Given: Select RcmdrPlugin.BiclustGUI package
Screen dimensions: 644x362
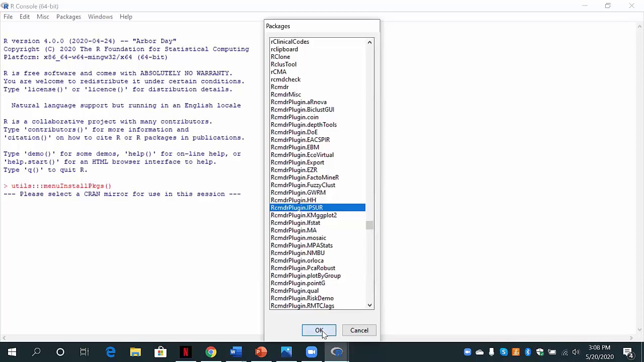Looking at the screenshot, I should 317,110.
